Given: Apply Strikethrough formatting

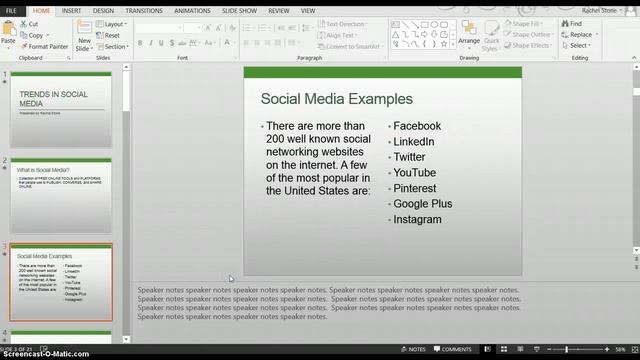Looking at the screenshot, I should (182, 43).
